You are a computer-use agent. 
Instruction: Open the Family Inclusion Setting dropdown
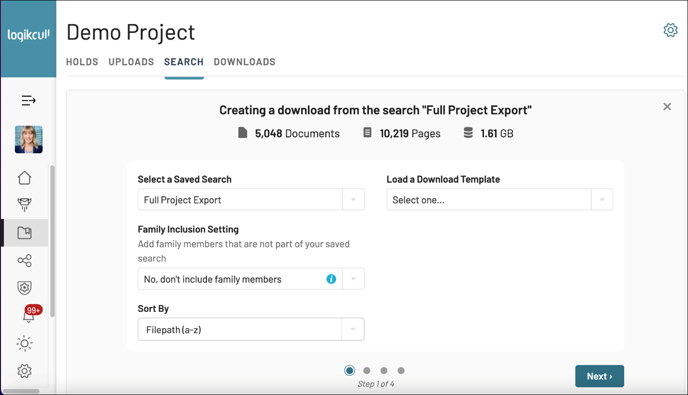pyautogui.click(x=251, y=279)
